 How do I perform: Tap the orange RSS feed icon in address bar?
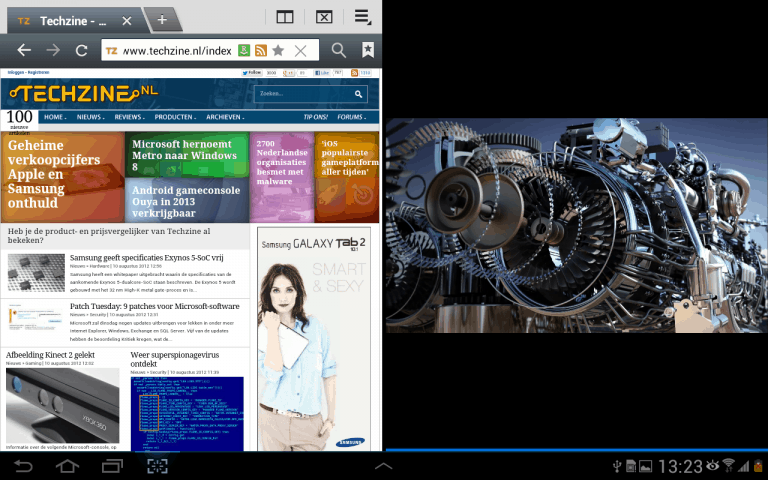pos(261,50)
